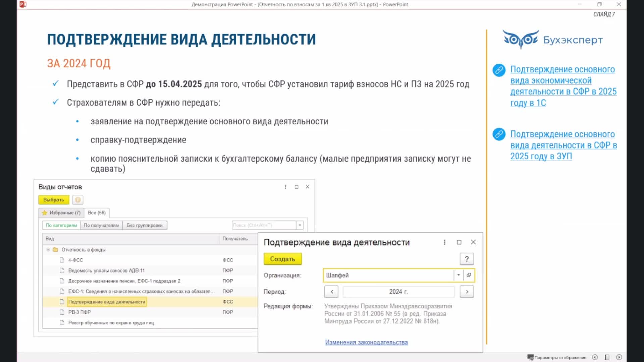Click the link icon beside the second Бухэксперт article

coord(499,134)
